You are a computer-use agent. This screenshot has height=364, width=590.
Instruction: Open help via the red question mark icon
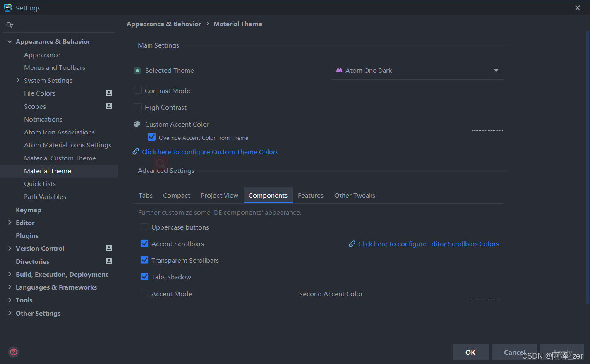pos(14,352)
